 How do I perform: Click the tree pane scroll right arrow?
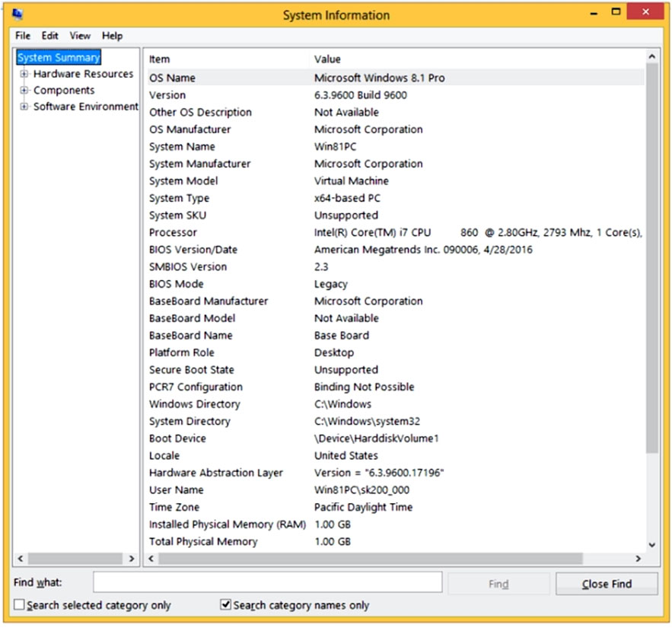[132, 559]
